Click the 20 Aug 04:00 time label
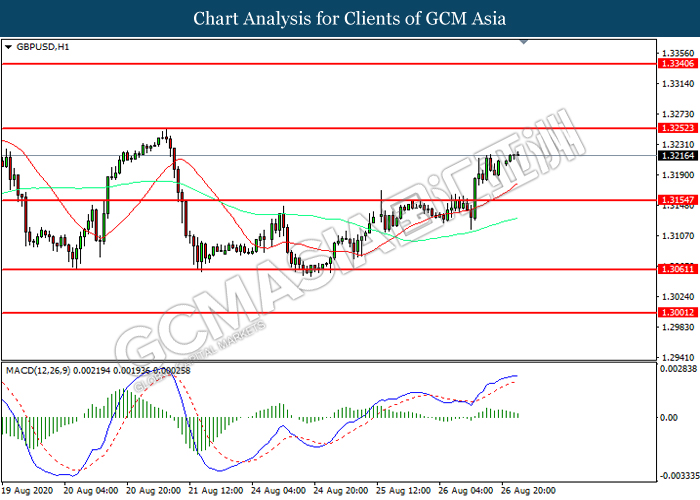The width and height of the screenshot is (700, 500). (x=91, y=491)
